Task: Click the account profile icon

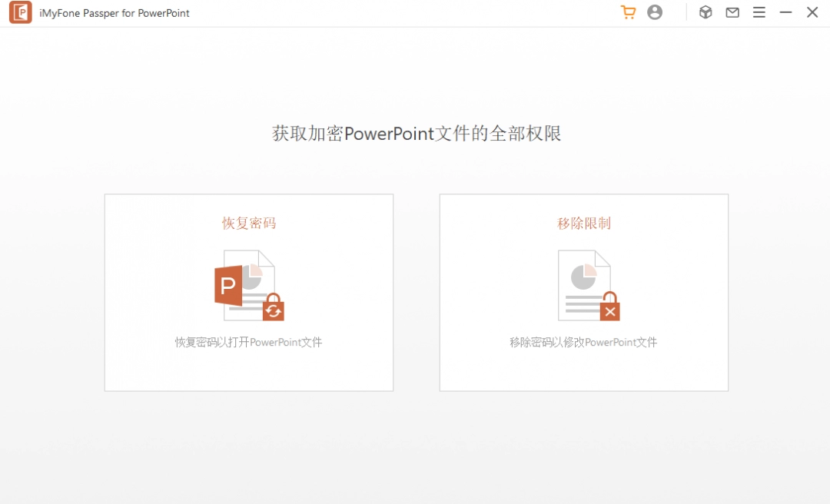Action: [655, 12]
